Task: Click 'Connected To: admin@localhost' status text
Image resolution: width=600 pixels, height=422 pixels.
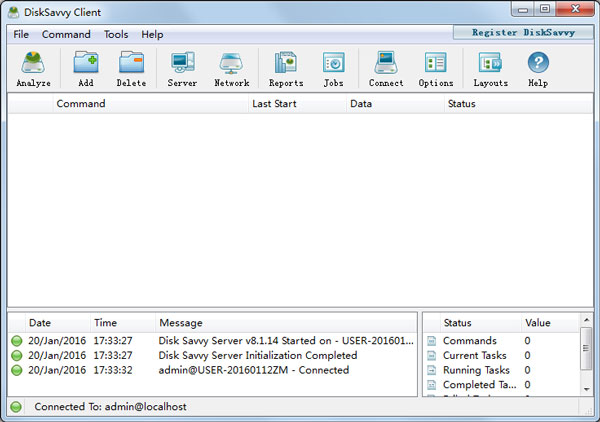Action: (110, 407)
